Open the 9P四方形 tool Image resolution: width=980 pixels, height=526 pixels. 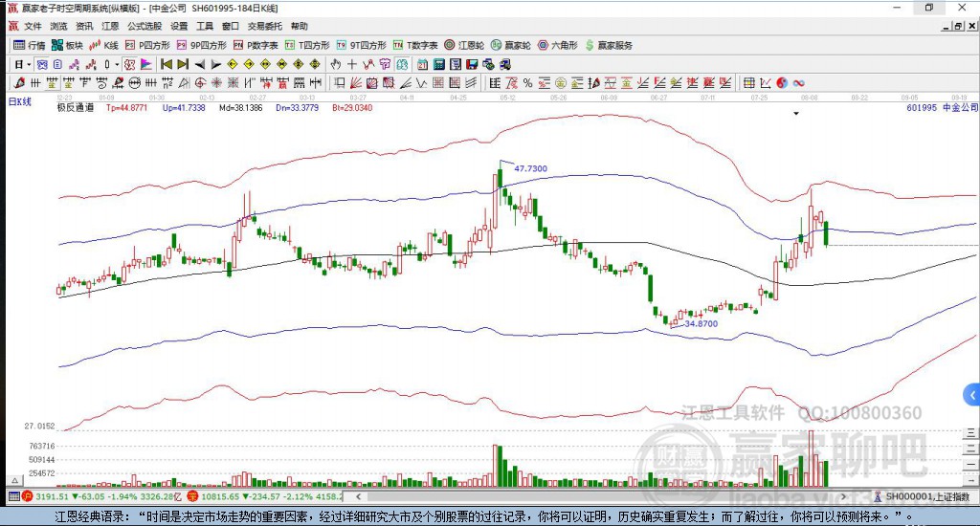click(x=201, y=45)
